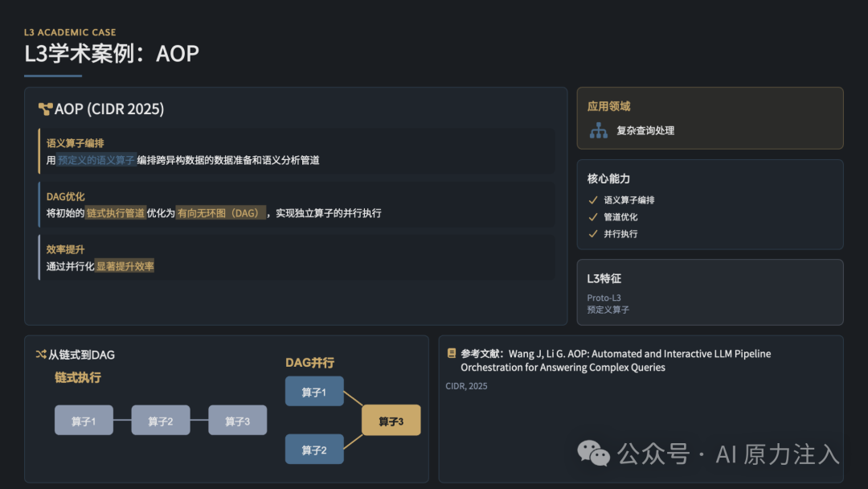
Task: Click the CIDR, 2025 citation text
Action: tap(467, 386)
